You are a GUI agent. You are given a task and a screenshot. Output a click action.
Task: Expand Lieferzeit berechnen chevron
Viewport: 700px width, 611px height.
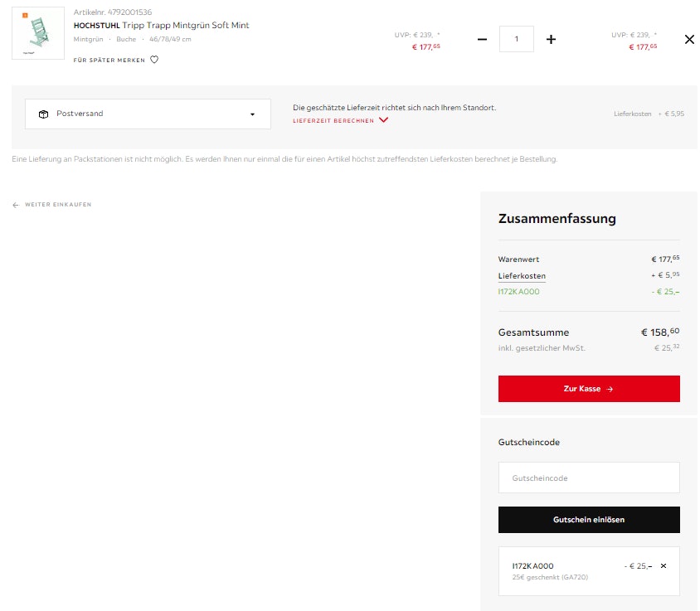point(383,120)
